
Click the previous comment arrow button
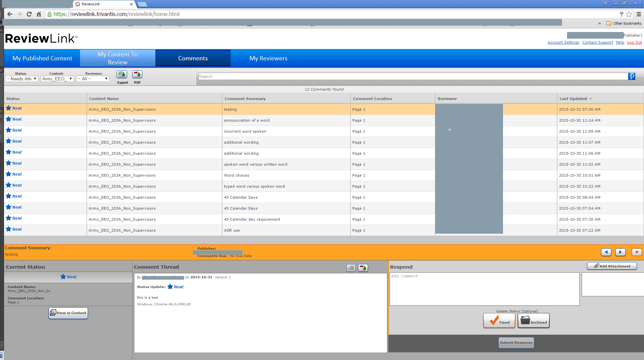(606, 252)
